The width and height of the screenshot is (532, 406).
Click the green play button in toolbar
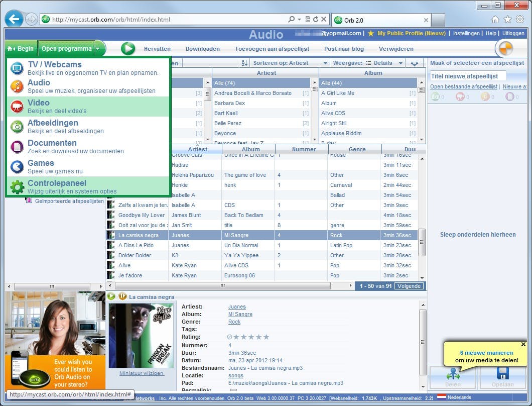(128, 49)
